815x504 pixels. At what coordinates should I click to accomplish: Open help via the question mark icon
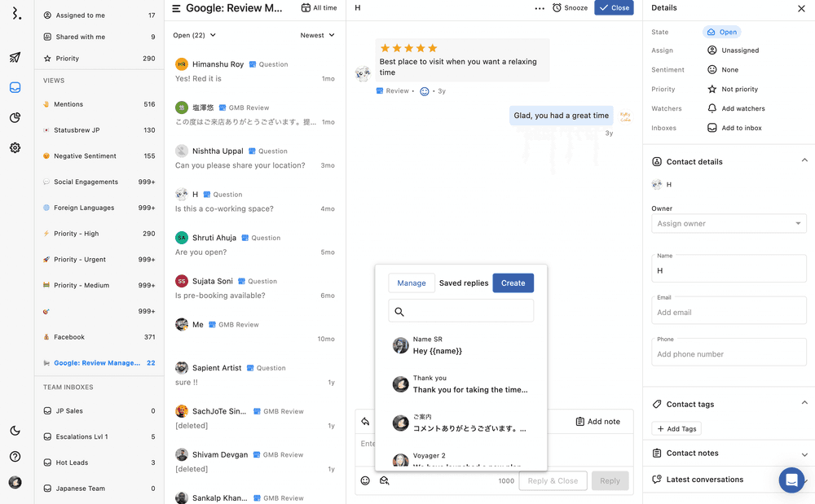(x=15, y=457)
